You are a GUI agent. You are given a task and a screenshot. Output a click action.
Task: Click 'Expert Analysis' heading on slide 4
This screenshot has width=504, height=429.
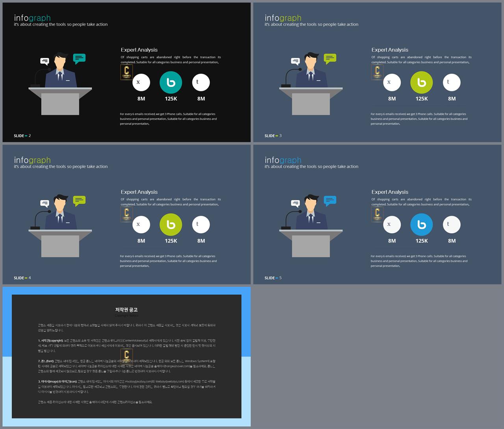(139, 192)
